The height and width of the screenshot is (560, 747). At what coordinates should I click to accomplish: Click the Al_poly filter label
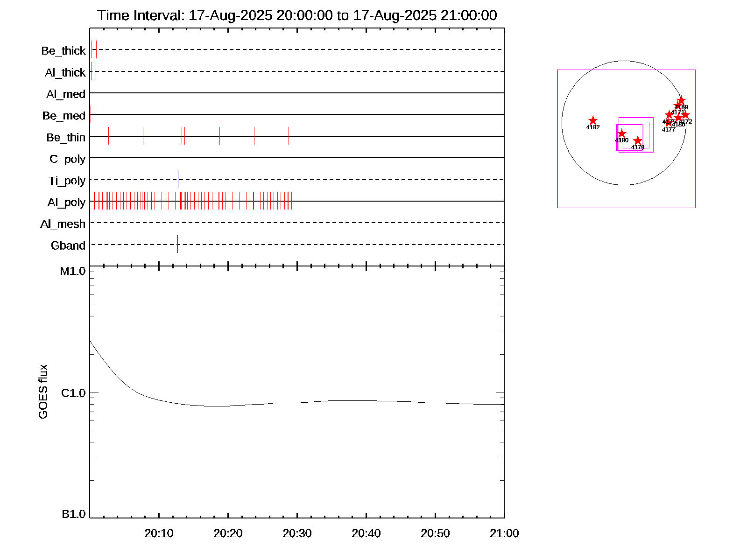tap(66, 203)
